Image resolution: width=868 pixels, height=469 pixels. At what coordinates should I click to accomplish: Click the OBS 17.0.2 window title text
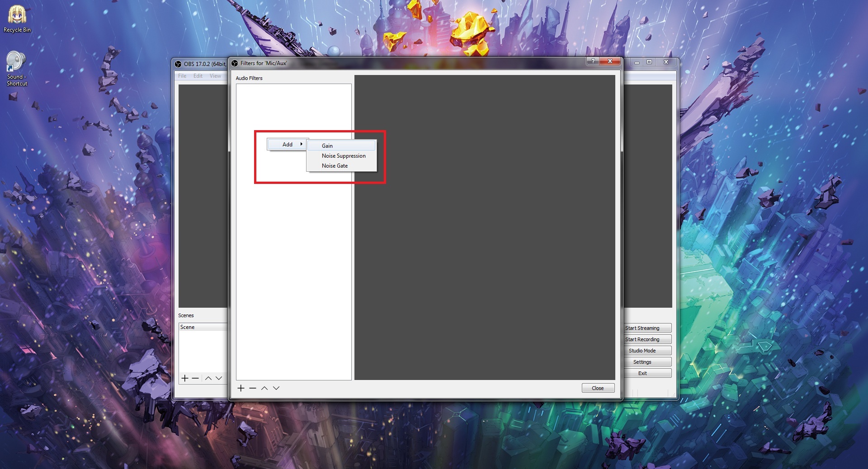pos(205,64)
